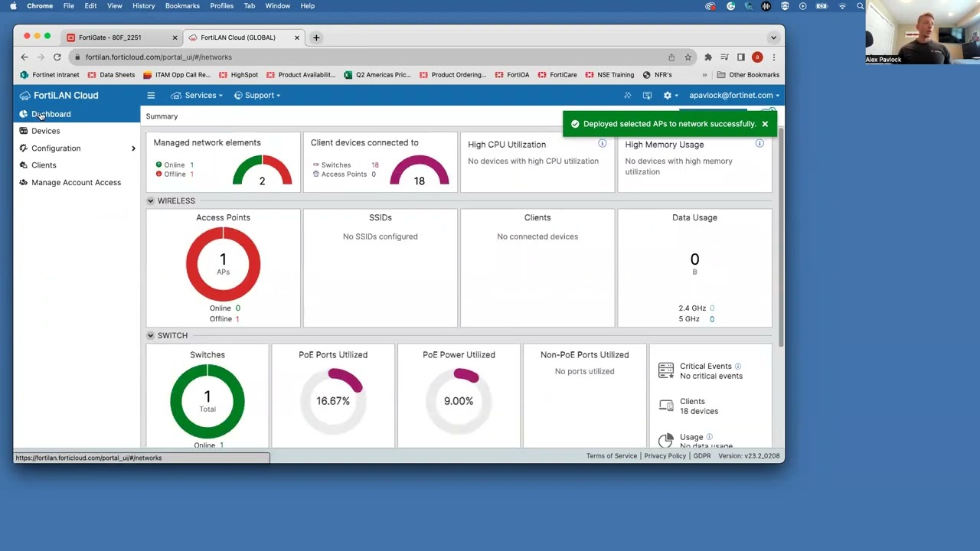Open the Services dropdown menu
The width and height of the screenshot is (980, 551).
pos(198,96)
